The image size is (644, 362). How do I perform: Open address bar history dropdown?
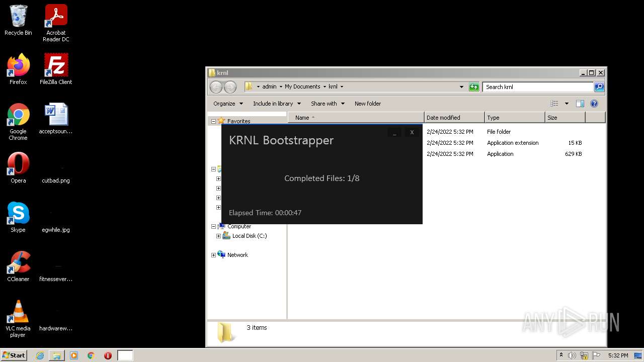click(461, 87)
